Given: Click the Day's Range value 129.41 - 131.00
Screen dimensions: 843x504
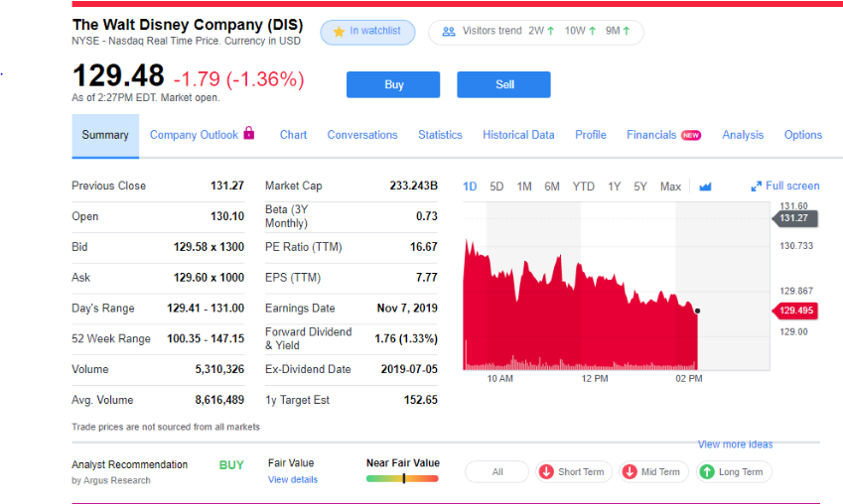Looking at the screenshot, I should [206, 308].
